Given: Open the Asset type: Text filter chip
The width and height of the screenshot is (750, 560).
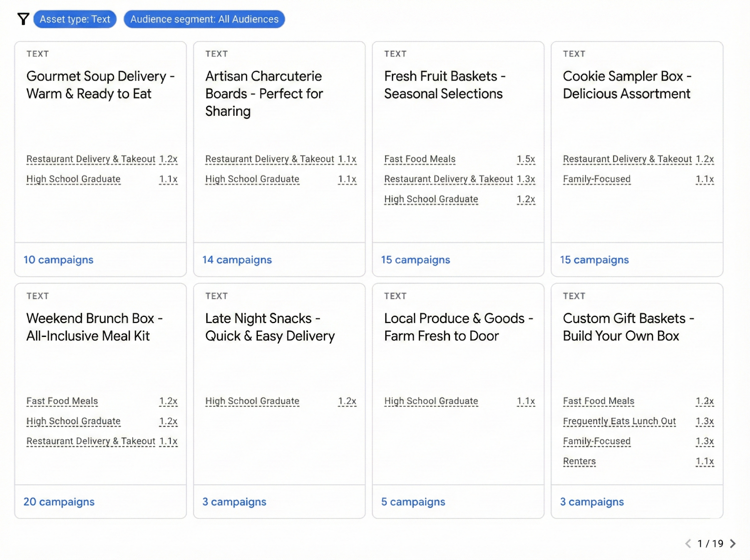Looking at the screenshot, I should pyautogui.click(x=75, y=19).
